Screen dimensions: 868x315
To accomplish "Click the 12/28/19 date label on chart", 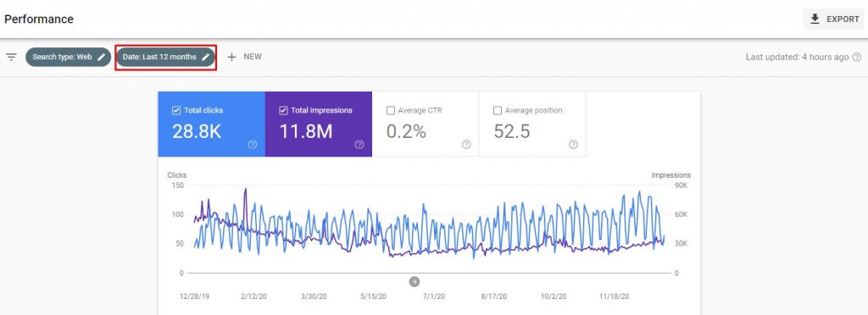I will tap(195, 296).
